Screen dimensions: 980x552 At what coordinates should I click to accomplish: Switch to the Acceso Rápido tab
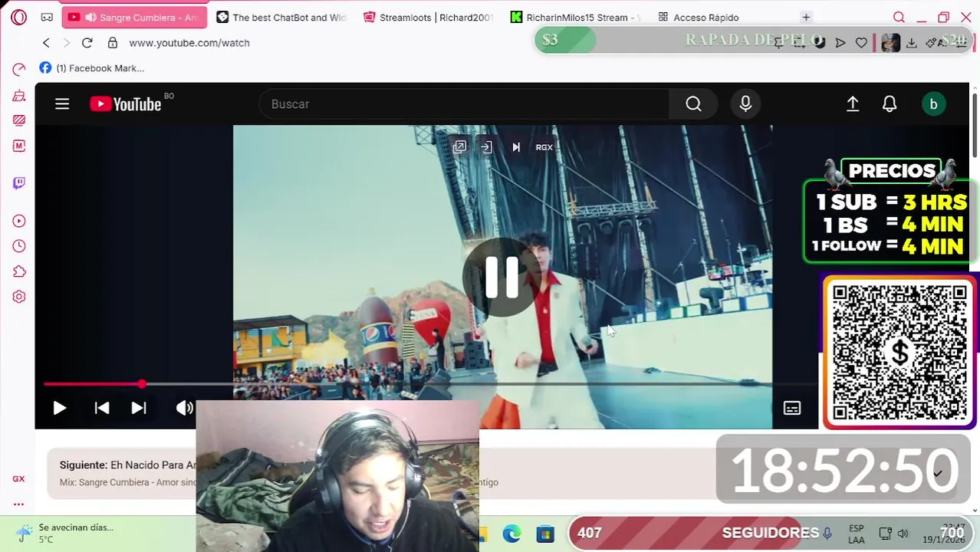698,17
